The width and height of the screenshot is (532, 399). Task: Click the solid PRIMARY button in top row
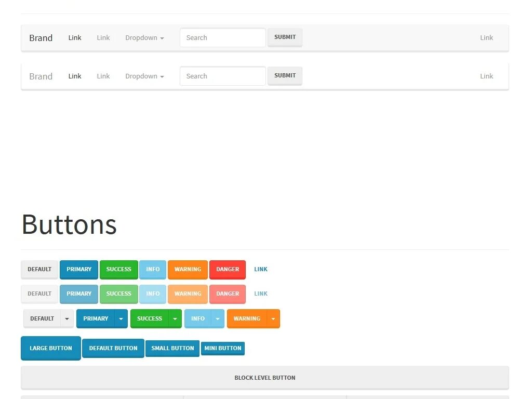click(79, 270)
